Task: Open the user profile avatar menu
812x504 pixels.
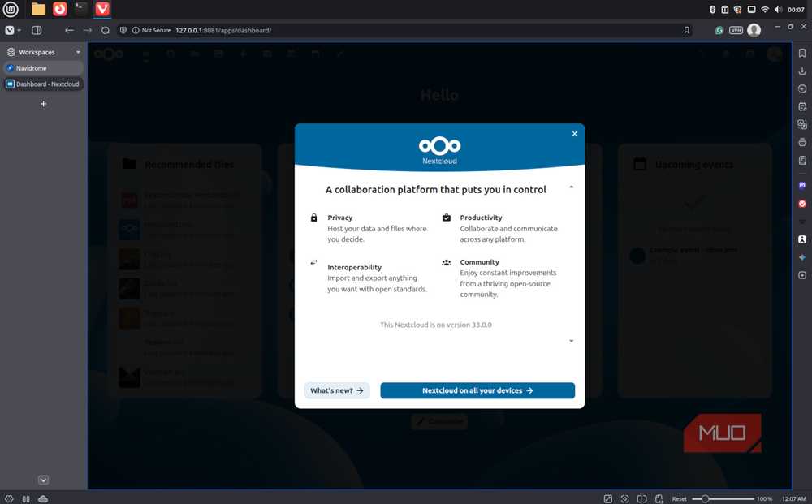Action: pos(754,30)
